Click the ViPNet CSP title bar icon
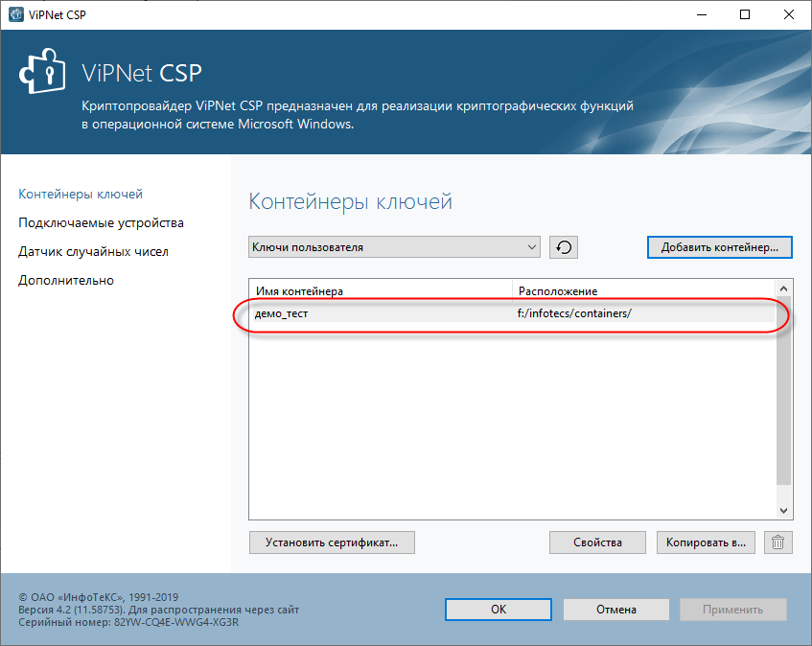 pos(16,14)
